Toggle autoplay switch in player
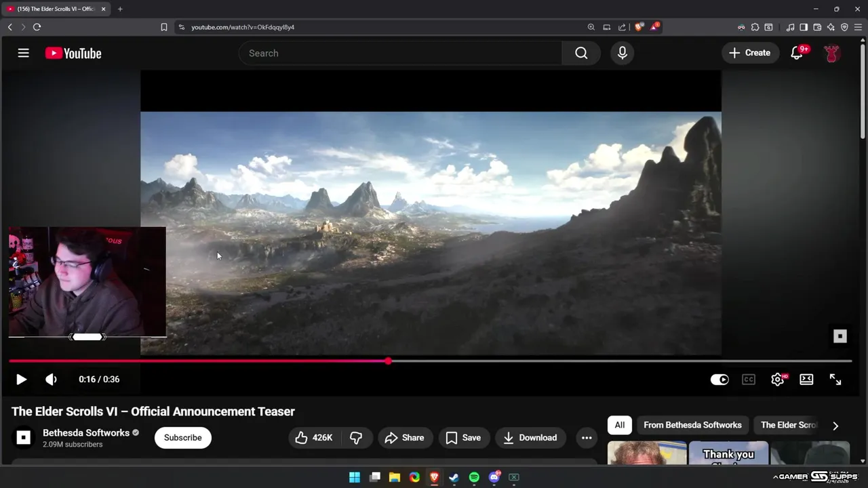This screenshot has height=488, width=868. 719,380
